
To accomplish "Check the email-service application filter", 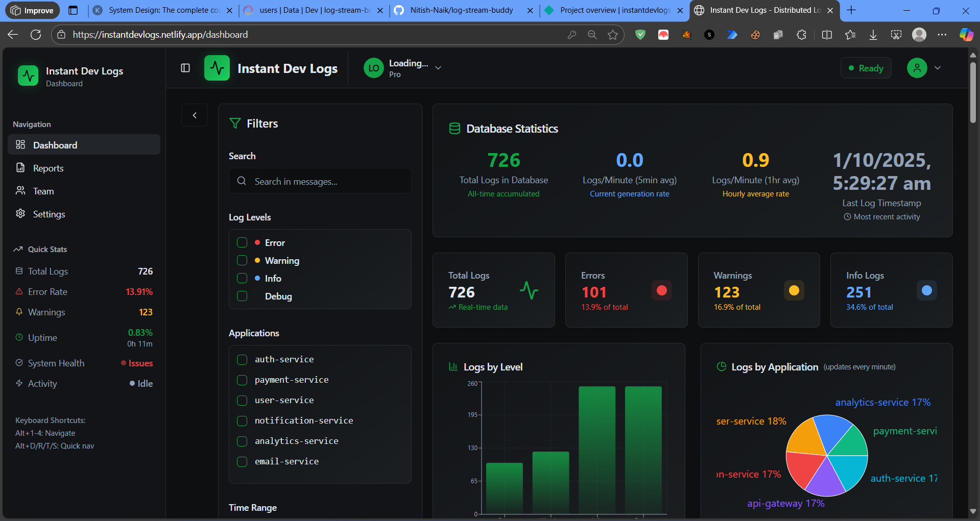I will pyautogui.click(x=242, y=462).
